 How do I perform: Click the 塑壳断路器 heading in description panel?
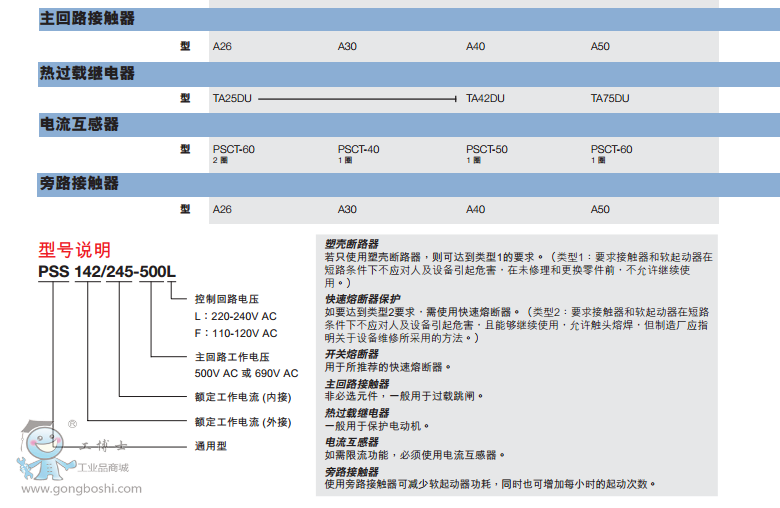point(352,243)
